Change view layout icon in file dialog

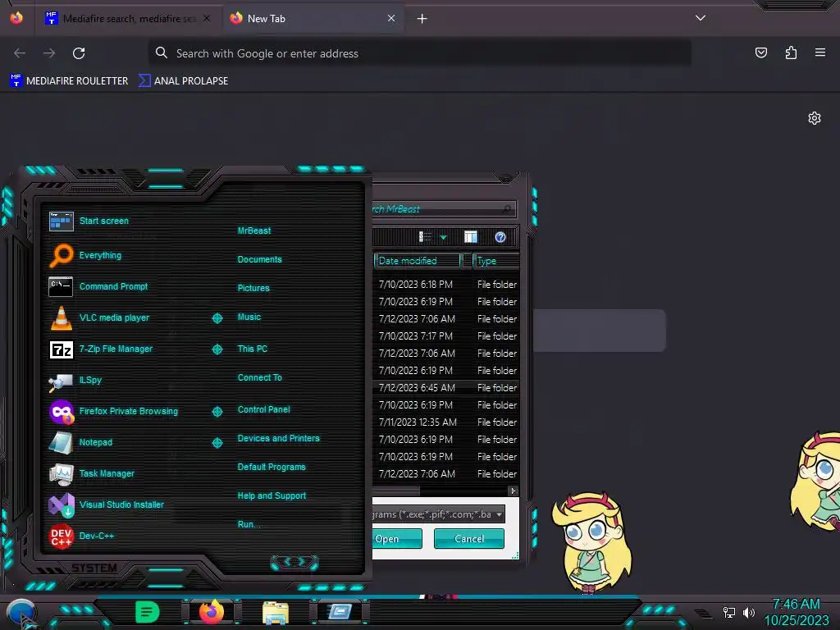coord(425,237)
